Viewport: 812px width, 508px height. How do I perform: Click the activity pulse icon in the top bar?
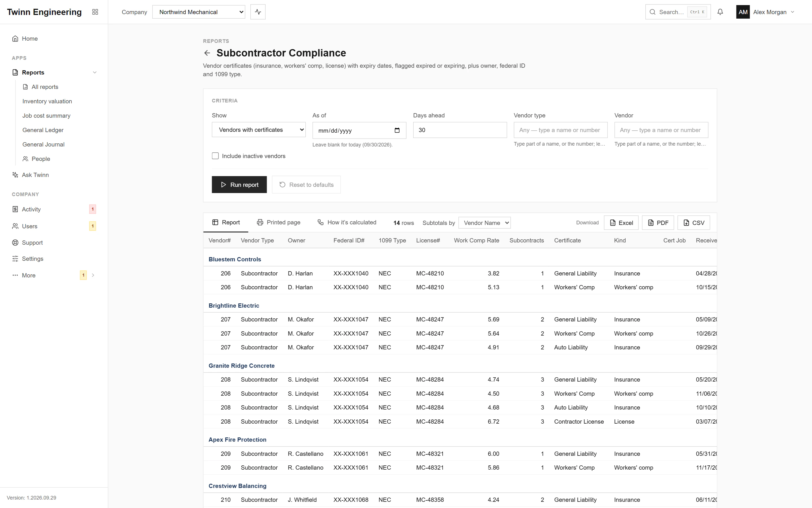click(258, 12)
